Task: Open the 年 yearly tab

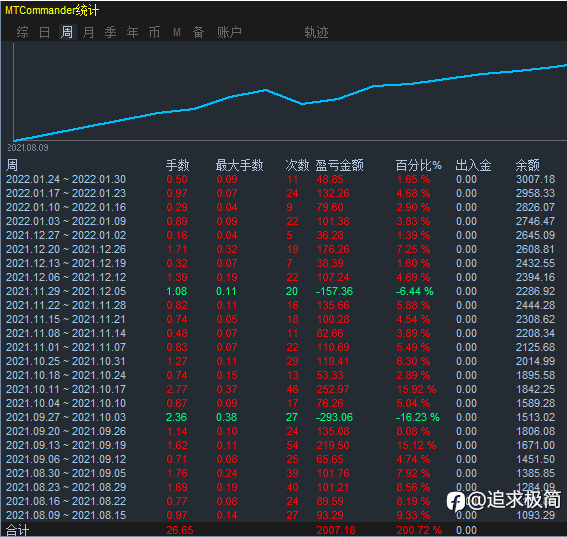Action: click(x=132, y=32)
